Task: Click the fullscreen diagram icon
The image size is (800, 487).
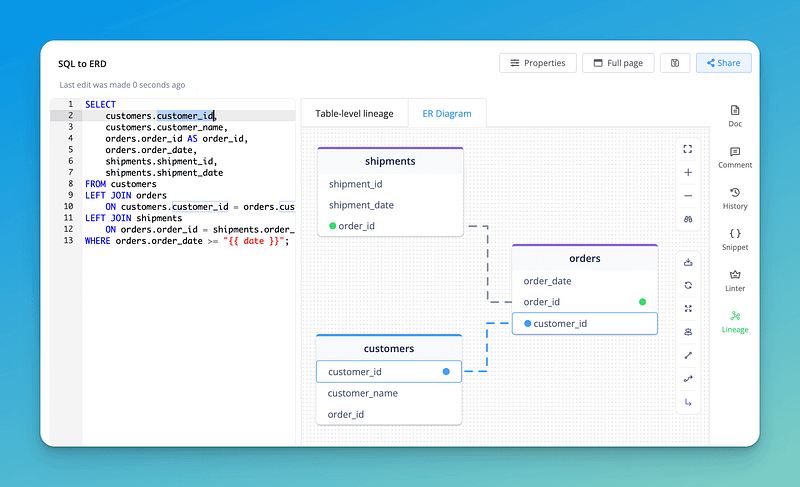Action: tap(688, 149)
